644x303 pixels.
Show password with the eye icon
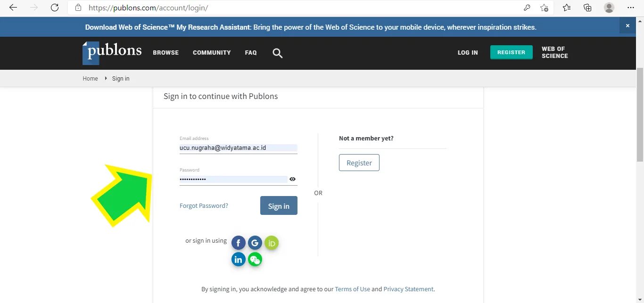click(292, 179)
